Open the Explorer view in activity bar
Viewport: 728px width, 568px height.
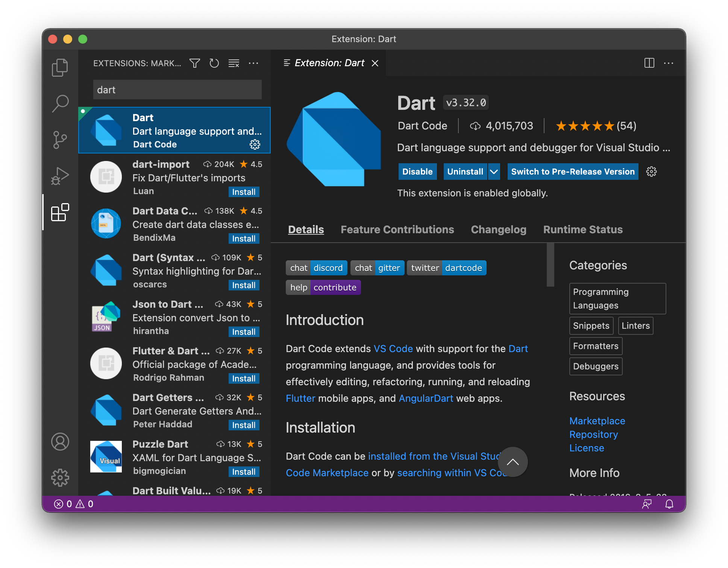[60, 68]
